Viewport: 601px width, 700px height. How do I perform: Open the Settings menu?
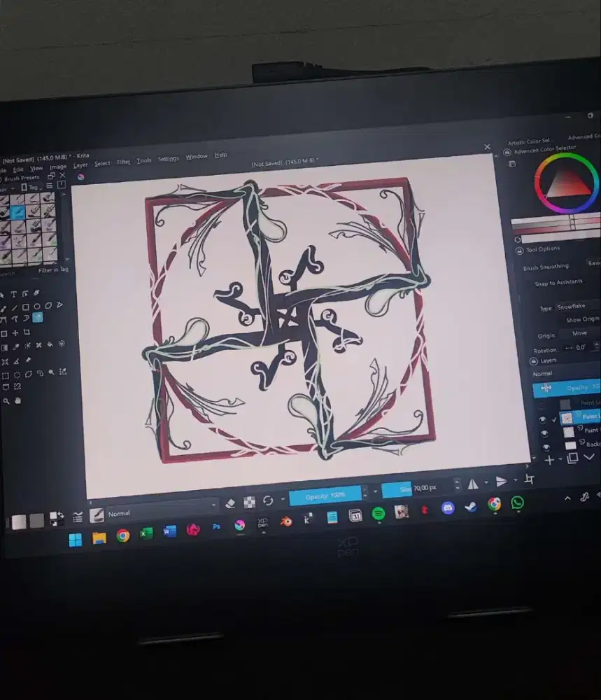tap(168, 159)
